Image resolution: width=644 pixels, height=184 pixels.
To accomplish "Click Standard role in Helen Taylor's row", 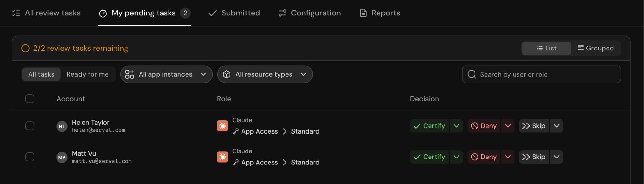I will (305, 131).
